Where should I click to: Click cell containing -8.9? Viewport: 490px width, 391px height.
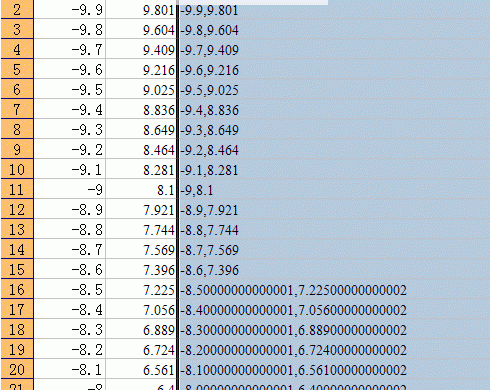[70, 209]
